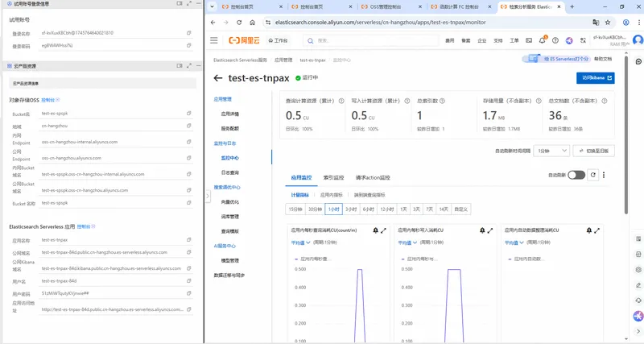This screenshot has height=344, width=644.
Task: Click the 工作台 button in header
Action: pyautogui.click(x=278, y=40)
